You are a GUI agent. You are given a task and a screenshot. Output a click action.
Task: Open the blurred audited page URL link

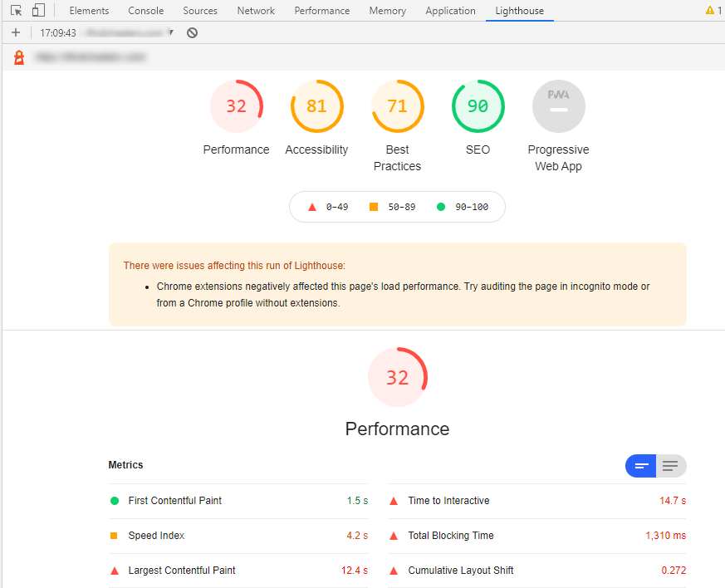point(91,56)
